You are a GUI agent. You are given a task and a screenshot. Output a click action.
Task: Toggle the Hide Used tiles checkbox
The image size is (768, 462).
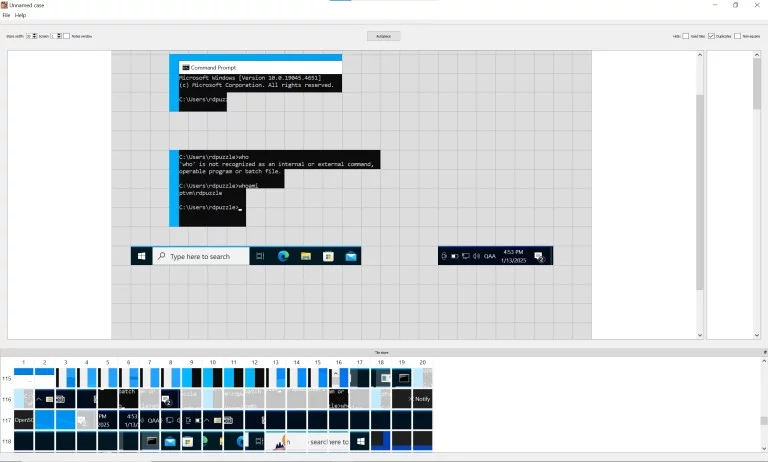click(x=686, y=36)
